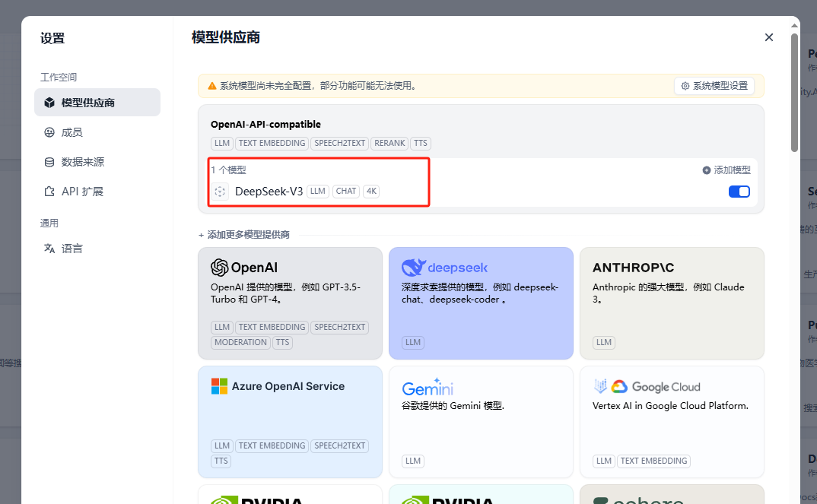The width and height of the screenshot is (817, 504).
Task: Click the TTS tag under OpenAI-API-compatible
Action: tap(421, 143)
